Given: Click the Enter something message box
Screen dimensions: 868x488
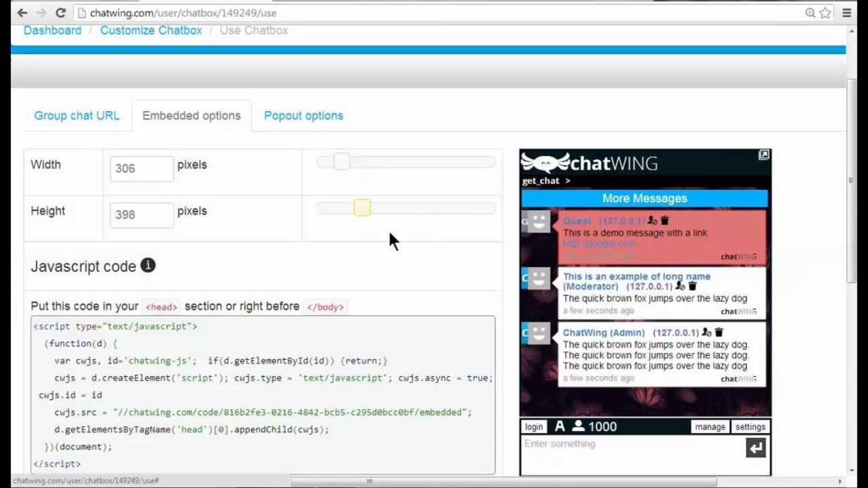Looking at the screenshot, I should tap(632, 455).
